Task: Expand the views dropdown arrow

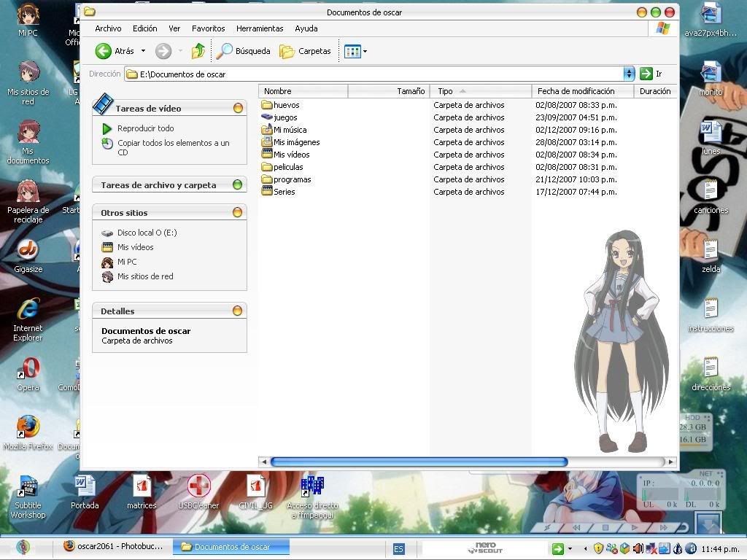Action: [x=365, y=52]
